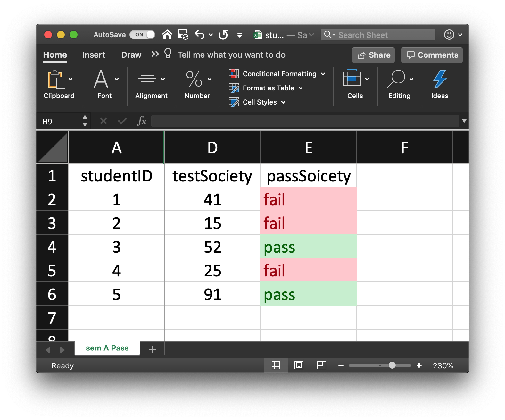Confirm formula entry with checkmark icon
This screenshot has width=505, height=420.
[x=122, y=121]
